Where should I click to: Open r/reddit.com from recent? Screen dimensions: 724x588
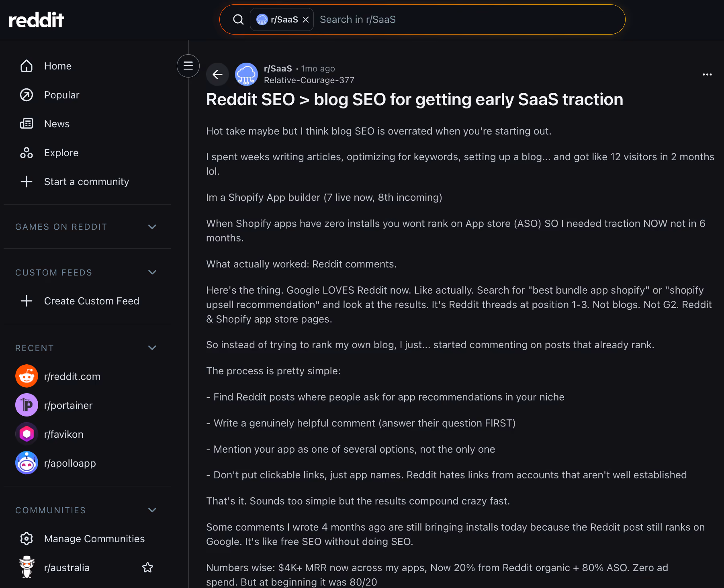click(x=72, y=376)
